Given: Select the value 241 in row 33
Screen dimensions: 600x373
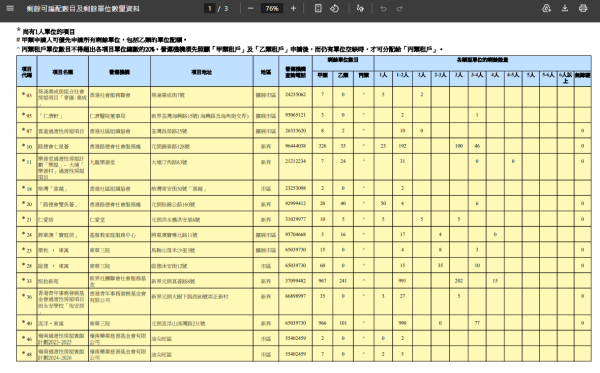Looking at the screenshot, I should [343, 280].
